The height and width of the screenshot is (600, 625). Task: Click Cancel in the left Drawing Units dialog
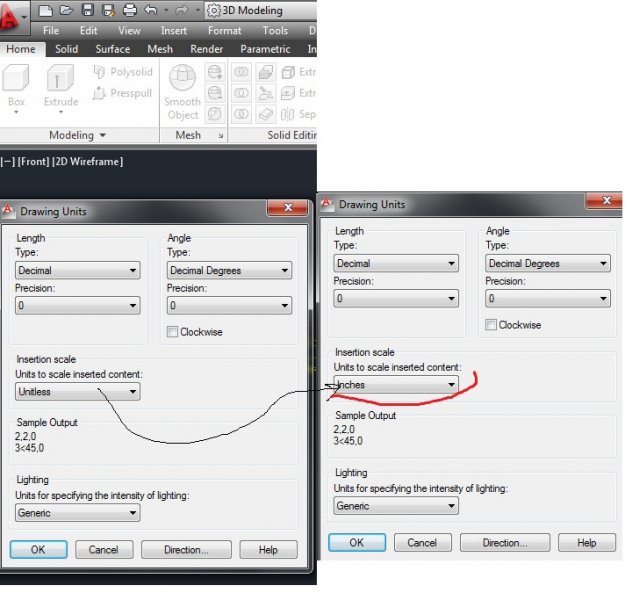(x=104, y=550)
